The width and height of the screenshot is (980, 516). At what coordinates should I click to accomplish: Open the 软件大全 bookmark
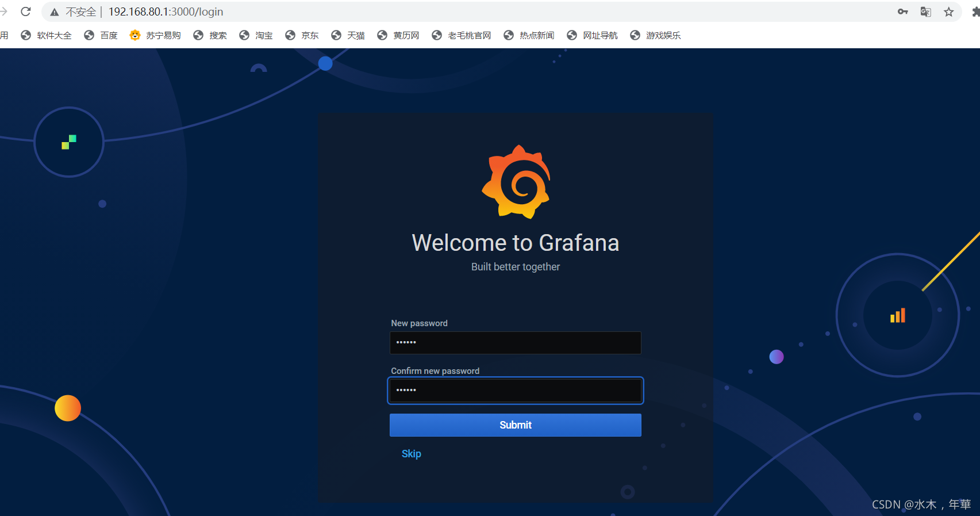click(x=46, y=35)
